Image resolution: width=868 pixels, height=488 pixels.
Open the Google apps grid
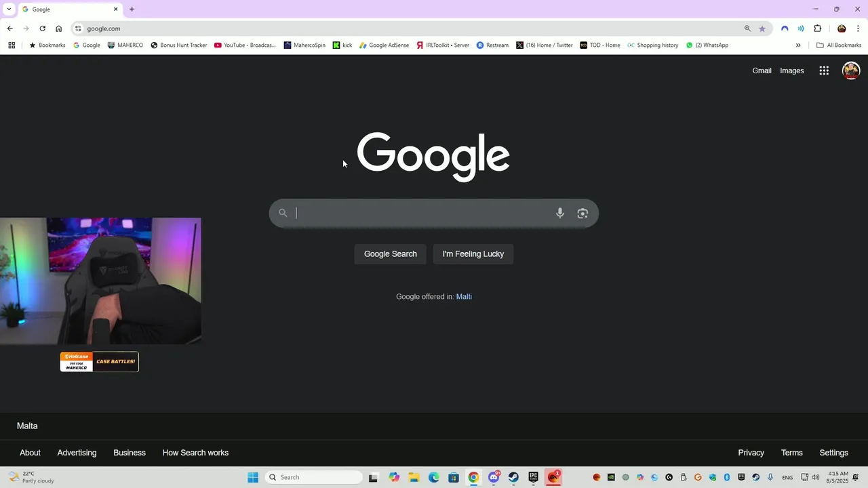tap(824, 70)
